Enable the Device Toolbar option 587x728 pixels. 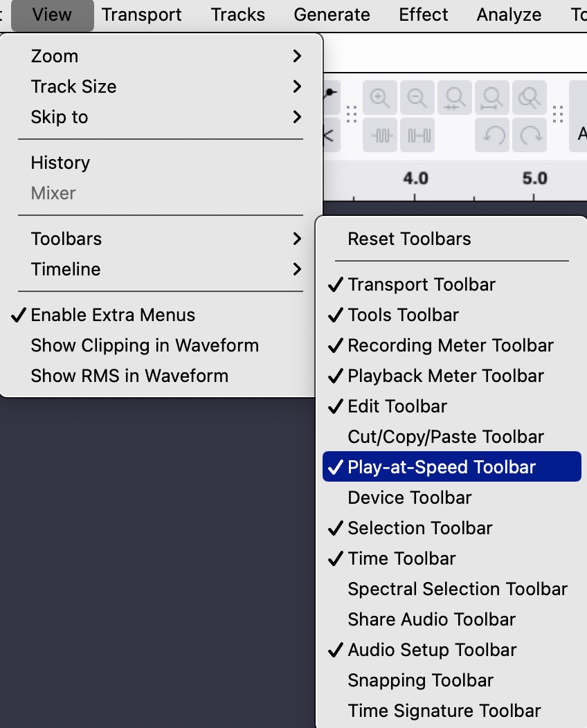tap(410, 498)
